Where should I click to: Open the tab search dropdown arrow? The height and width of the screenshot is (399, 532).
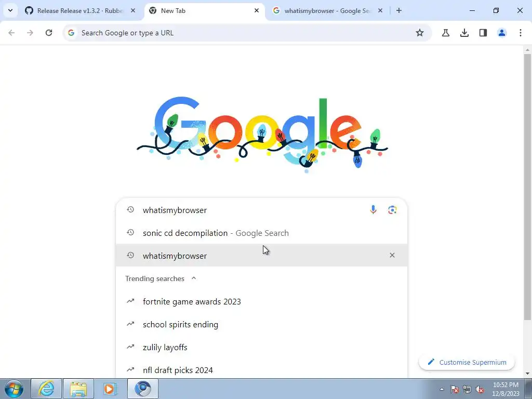point(10,10)
